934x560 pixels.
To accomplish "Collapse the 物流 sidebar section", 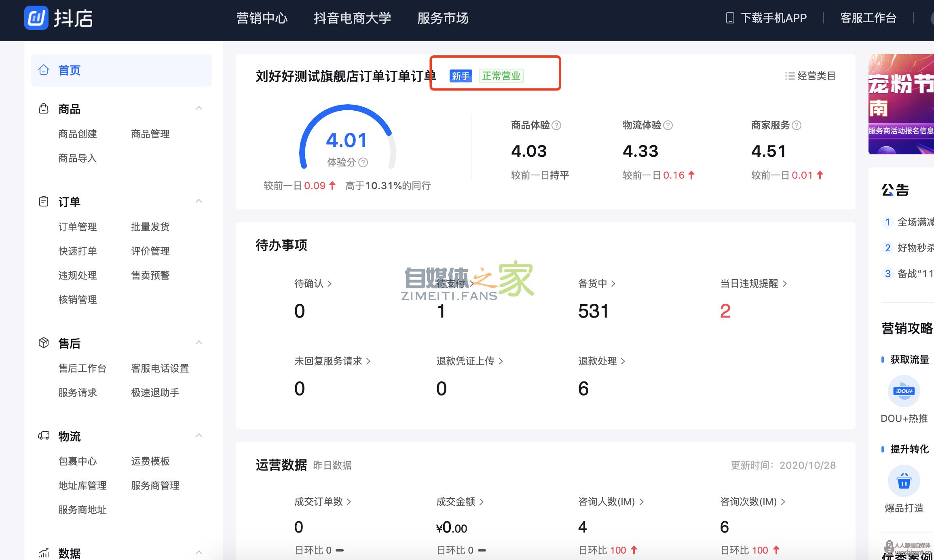I will point(199,436).
